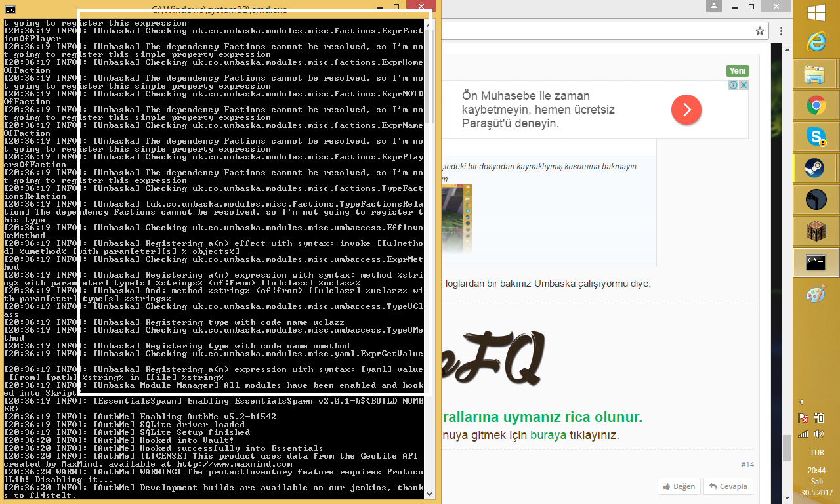Click Chrome page scroll-down arrow

click(x=787, y=499)
